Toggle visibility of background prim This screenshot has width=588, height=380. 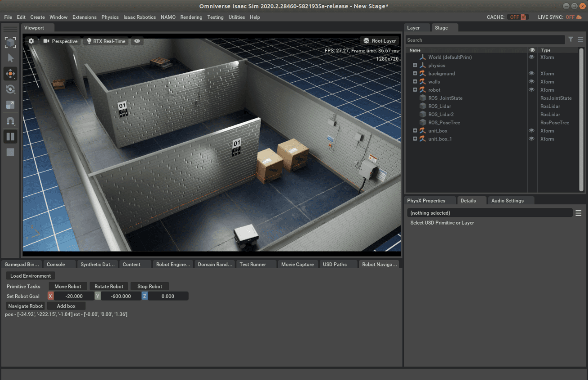532,73
